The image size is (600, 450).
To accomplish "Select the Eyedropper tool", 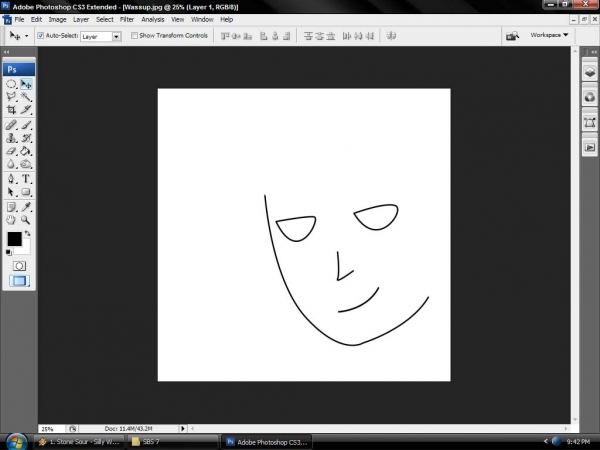I will point(26,207).
